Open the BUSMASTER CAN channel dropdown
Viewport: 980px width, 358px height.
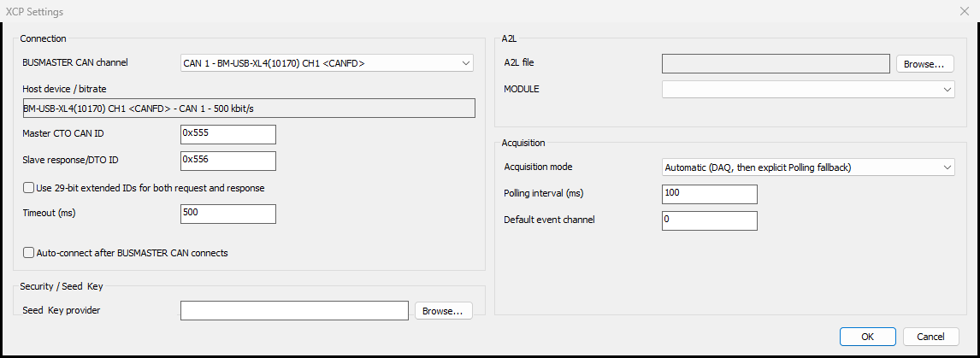tap(327, 62)
